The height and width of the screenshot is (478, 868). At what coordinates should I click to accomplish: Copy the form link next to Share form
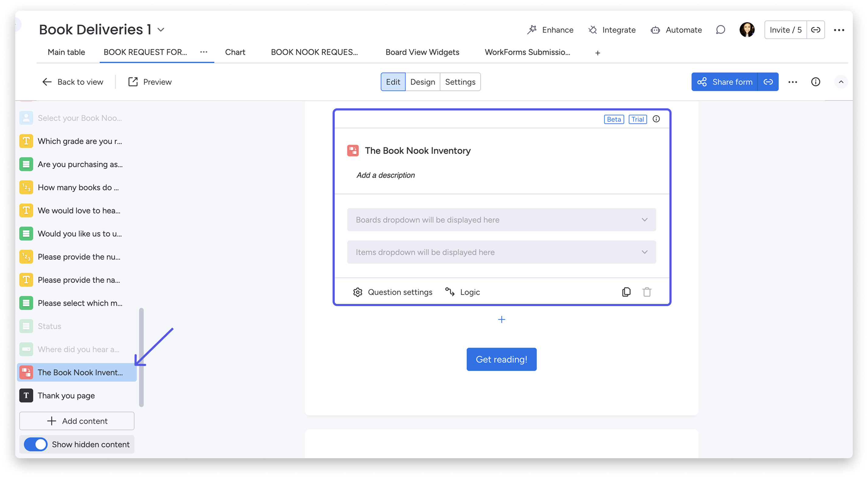(x=768, y=82)
